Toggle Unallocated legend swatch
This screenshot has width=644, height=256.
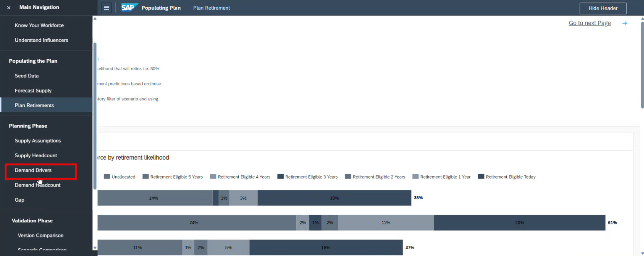(107, 177)
